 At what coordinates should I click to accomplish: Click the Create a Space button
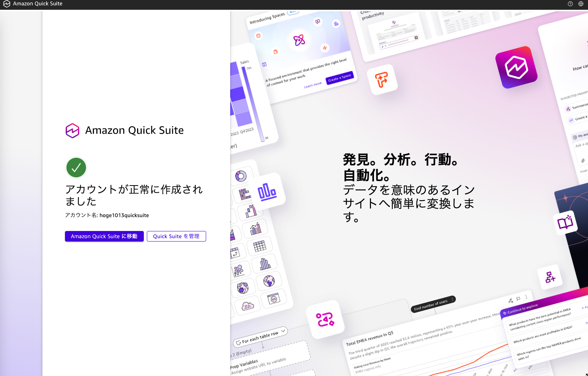[339, 78]
